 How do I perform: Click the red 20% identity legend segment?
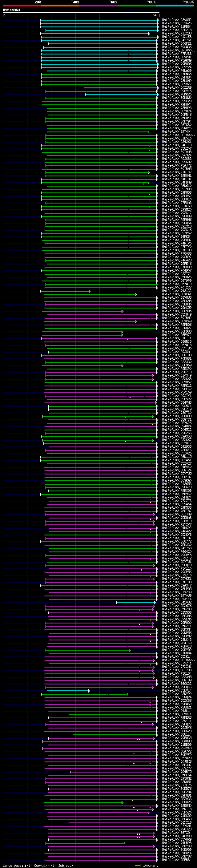[22, 6]
